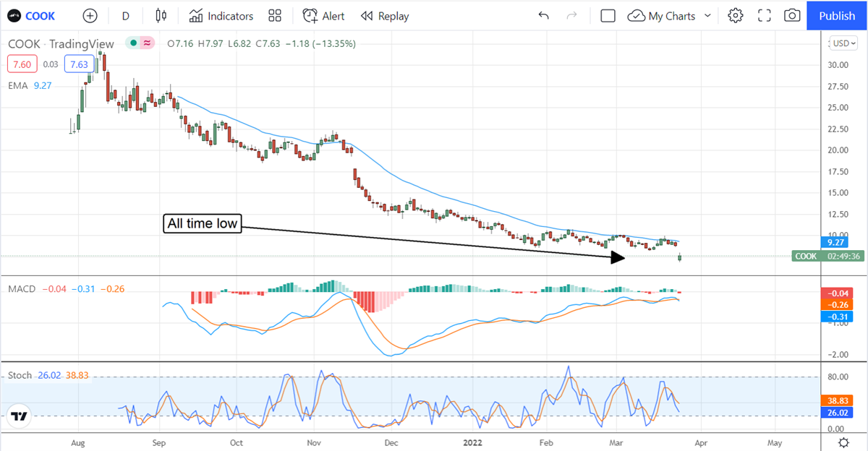Enter fullscreen mode

(764, 16)
